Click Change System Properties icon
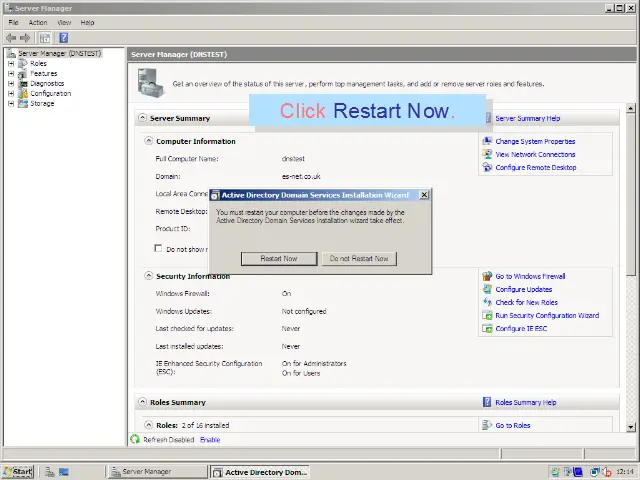640x480 pixels. [x=487, y=141]
